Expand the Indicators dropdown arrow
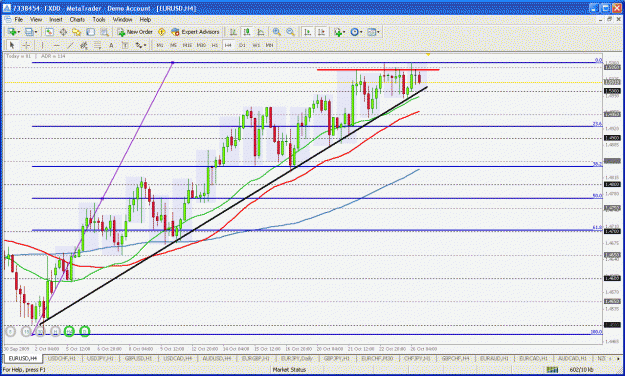This screenshot has height=376, width=625. click(x=344, y=32)
